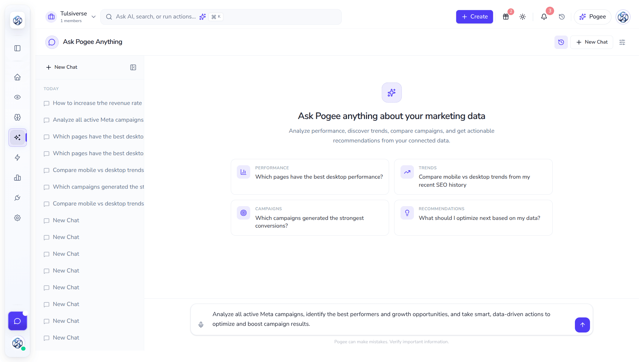Click the microphone voice input icon
Image resolution: width=644 pixels, height=362 pixels.
[201, 324]
